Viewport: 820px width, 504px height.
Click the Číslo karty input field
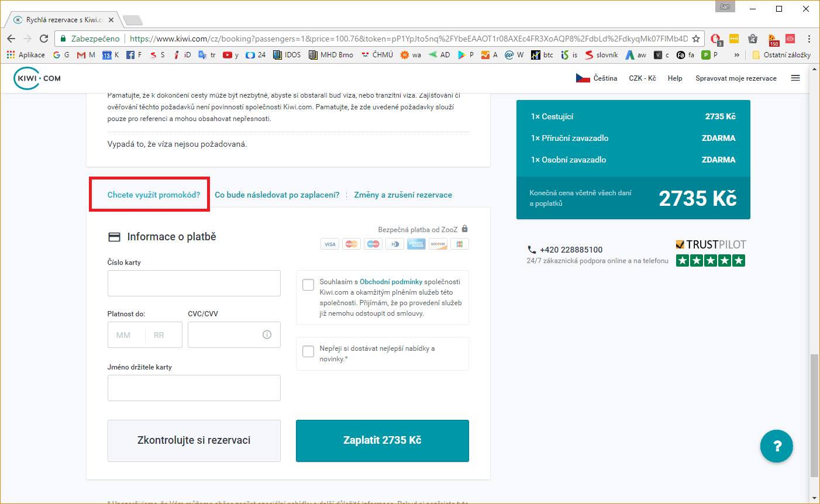pos(194,283)
